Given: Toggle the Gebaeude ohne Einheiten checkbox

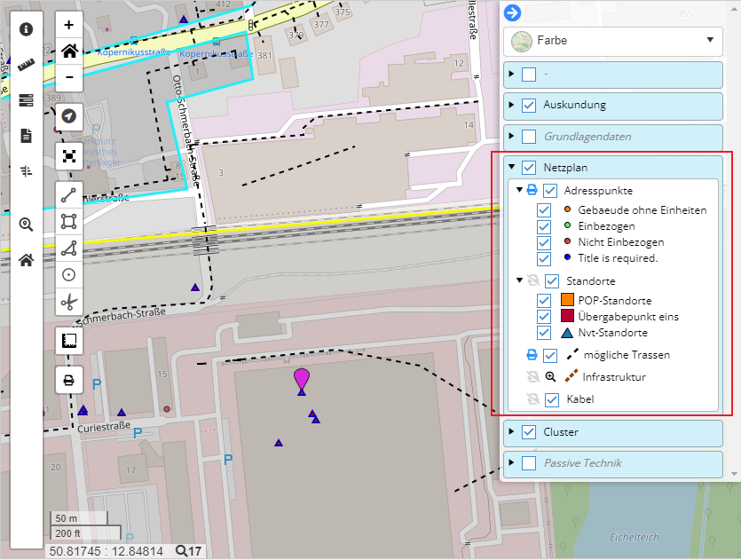Looking at the screenshot, I should [x=544, y=209].
